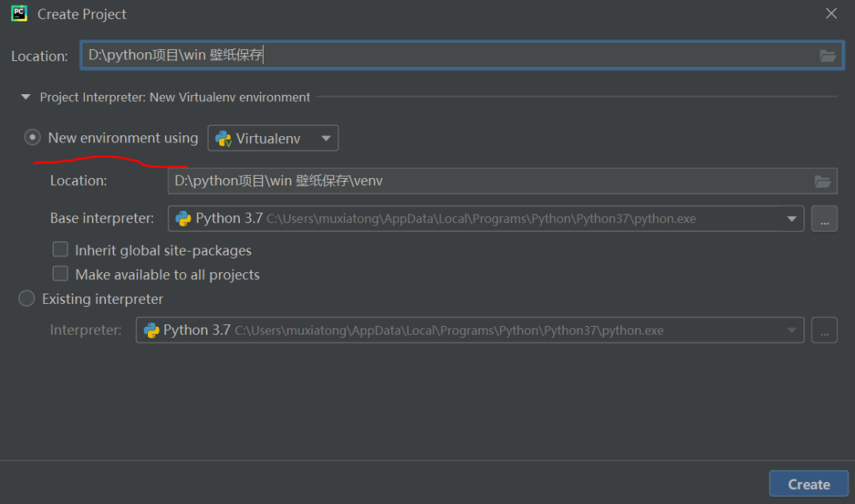Click ellipsis button next to Base interpreter
The width and height of the screenshot is (855, 504).
[824, 219]
